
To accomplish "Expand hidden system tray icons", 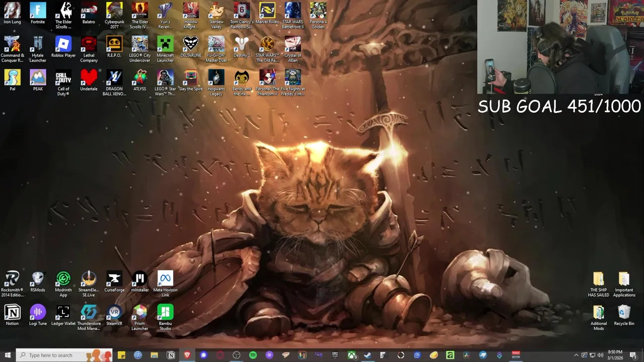I will tap(577, 355).
